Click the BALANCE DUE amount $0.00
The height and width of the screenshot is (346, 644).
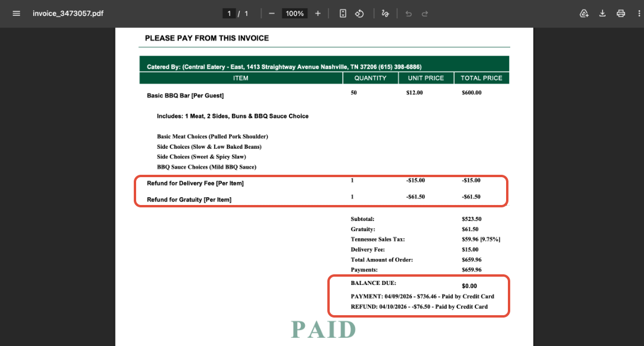[x=469, y=286]
